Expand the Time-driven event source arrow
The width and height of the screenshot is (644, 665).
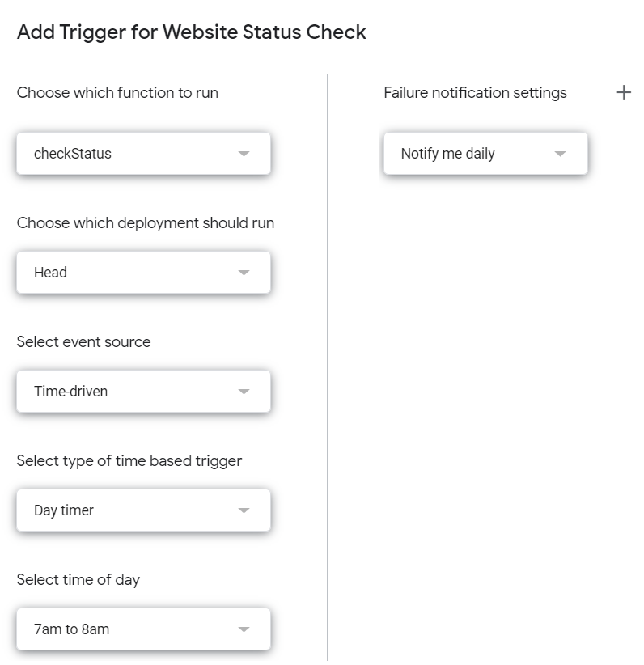coord(244,392)
